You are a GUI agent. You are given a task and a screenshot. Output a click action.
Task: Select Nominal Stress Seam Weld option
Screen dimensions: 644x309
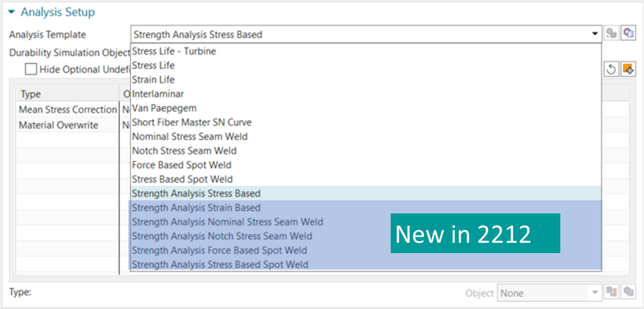click(x=190, y=137)
